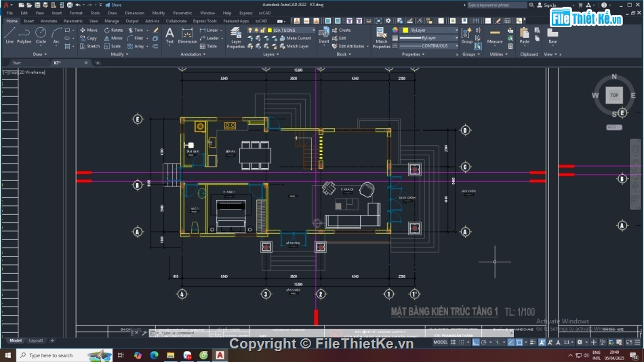Open the Measure utility

coord(495,36)
